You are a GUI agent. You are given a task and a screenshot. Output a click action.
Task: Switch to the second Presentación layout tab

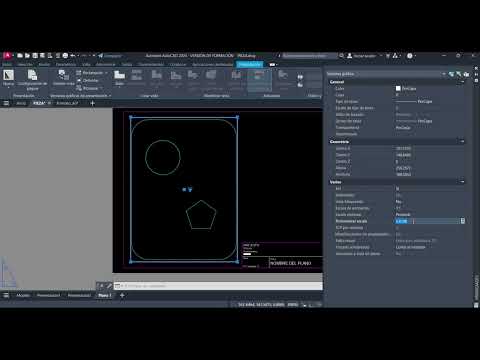pyautogui.click(x=79, y=295)
